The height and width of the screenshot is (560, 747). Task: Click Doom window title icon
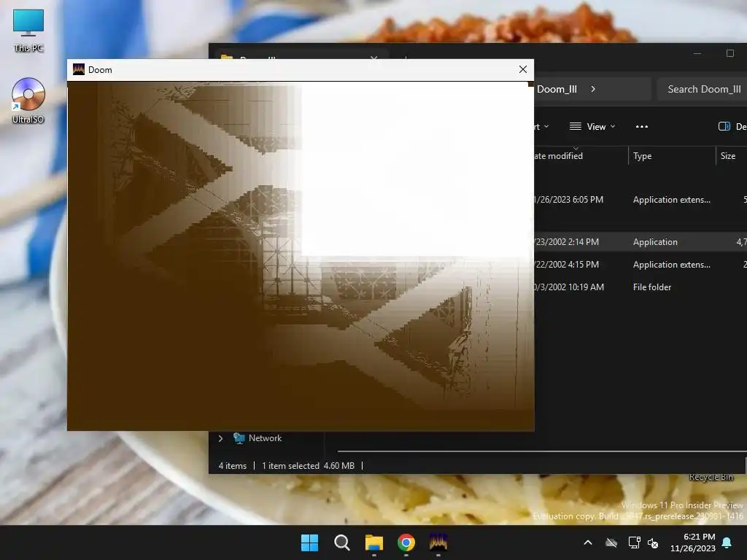[x=79, y=69]
